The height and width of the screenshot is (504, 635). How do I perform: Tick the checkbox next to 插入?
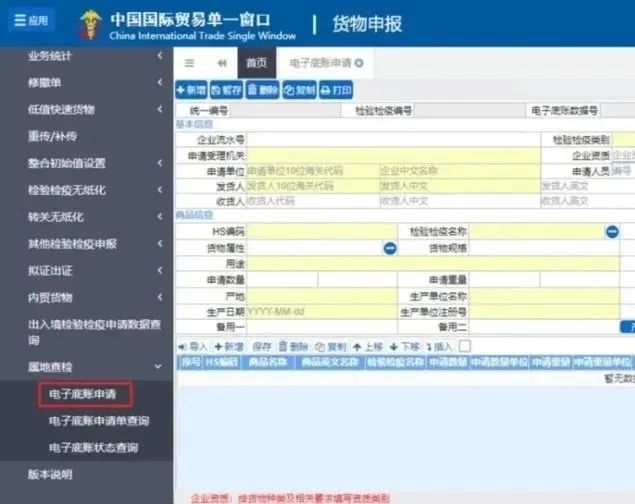click(x=465, y=347)
